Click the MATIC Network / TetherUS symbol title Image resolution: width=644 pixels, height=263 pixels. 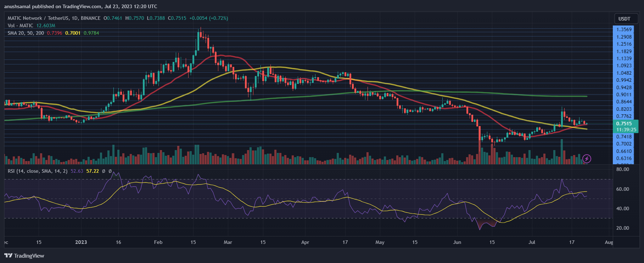pos(54,18)
